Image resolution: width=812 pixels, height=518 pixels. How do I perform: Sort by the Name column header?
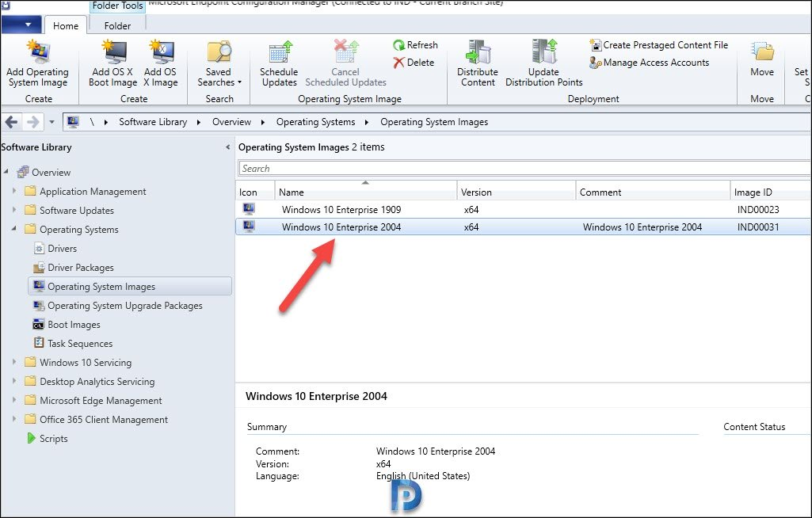click(x=366, y=192)
